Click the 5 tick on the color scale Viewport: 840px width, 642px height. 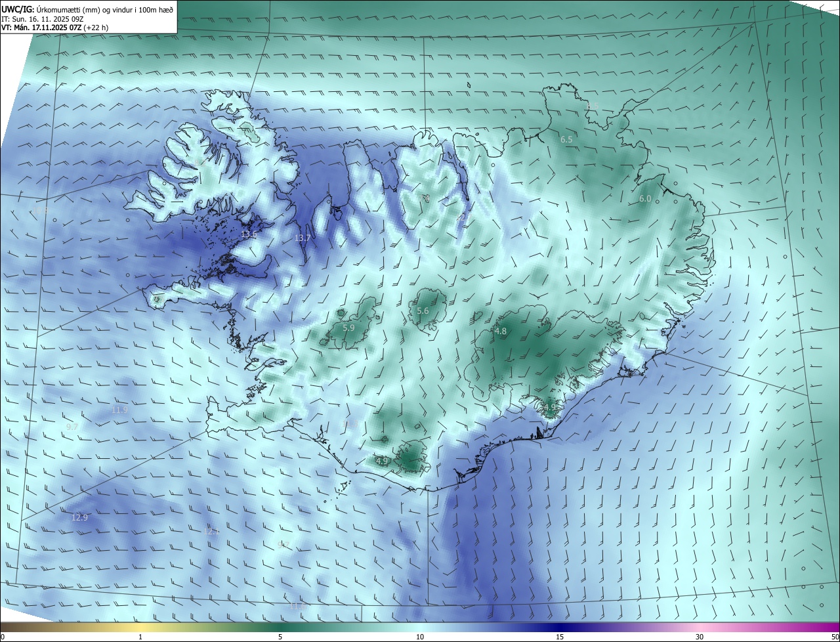click(x=280, y=637)
